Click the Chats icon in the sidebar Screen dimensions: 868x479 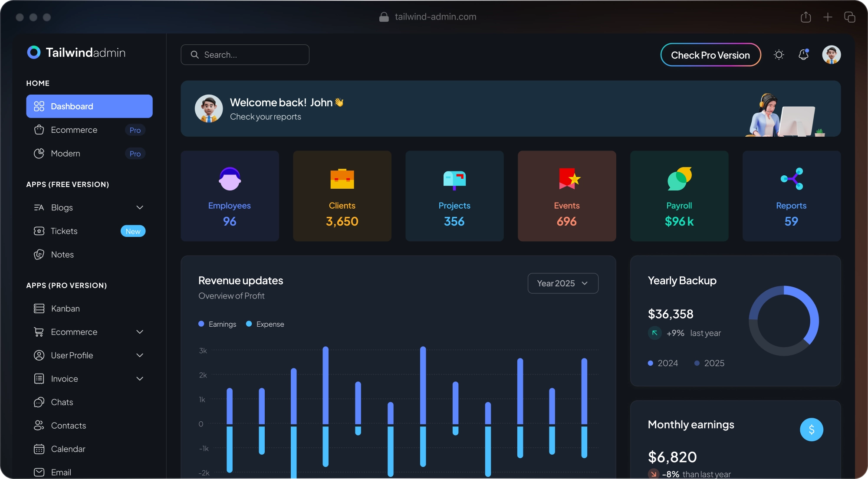(39, 402)
